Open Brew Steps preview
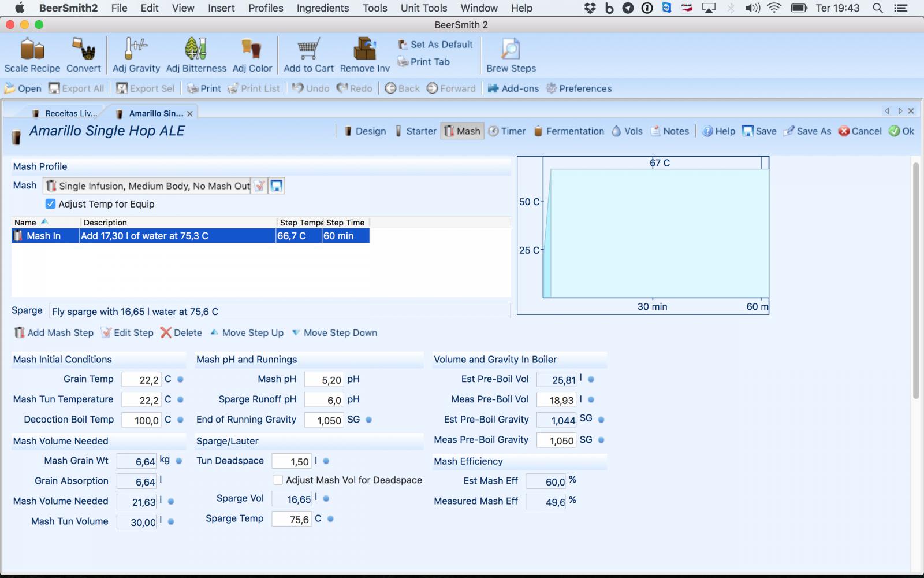Image resolution: width=924 pixels, height=578 pixels. coord(511,55)
